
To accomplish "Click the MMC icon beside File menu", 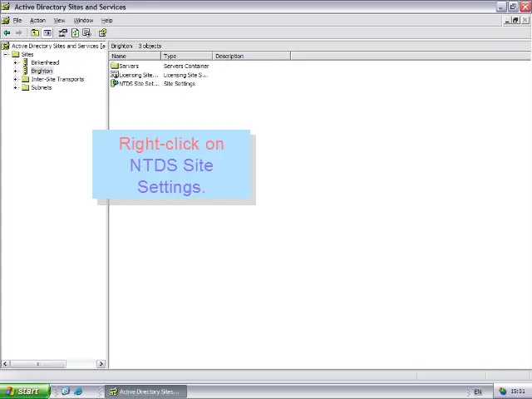I will coord(6,20).
